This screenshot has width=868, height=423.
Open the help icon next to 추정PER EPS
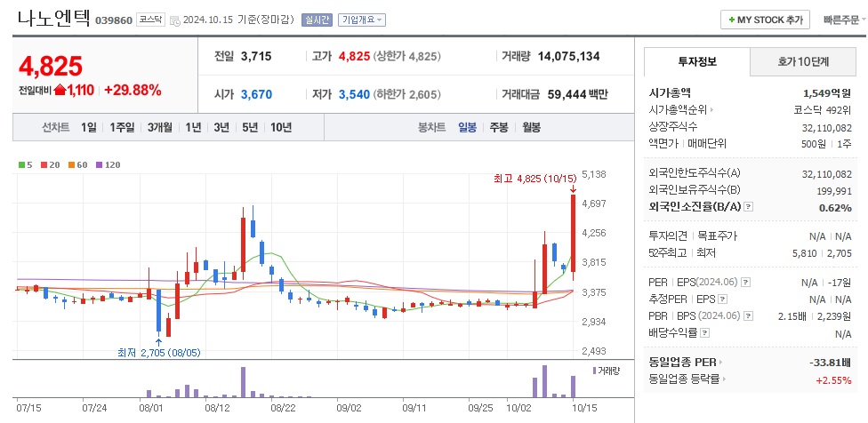click(x=722, y=299)
